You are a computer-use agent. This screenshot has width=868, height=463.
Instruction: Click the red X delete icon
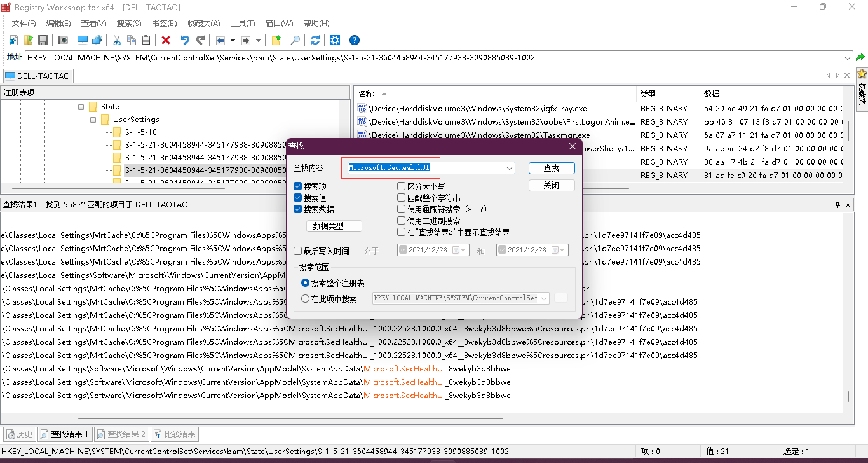166,40
